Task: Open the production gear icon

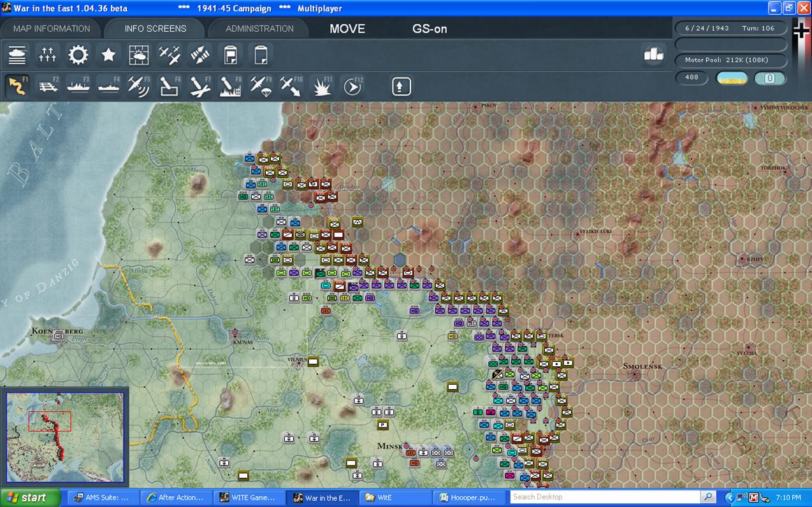Action: click(78, 55)
